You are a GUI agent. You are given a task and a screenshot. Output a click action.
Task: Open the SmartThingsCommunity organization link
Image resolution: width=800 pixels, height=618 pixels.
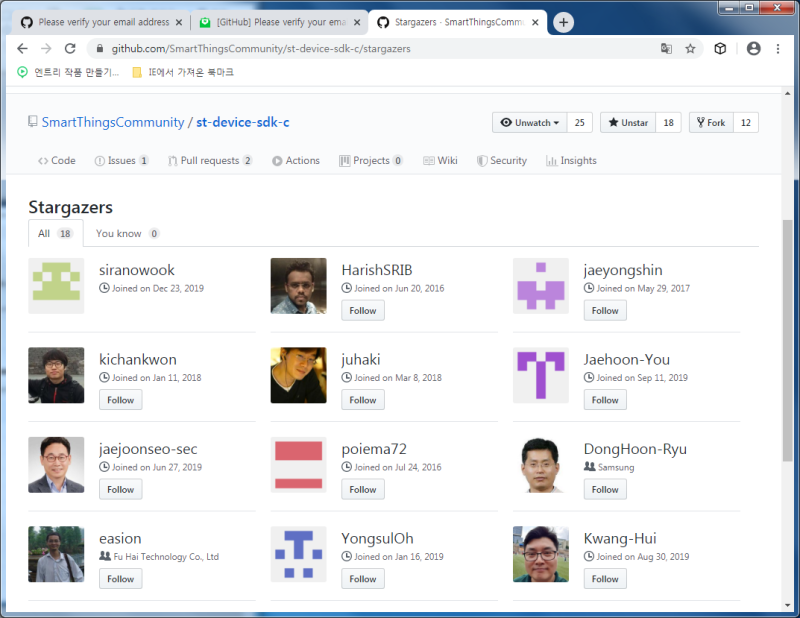pos(113,122)
